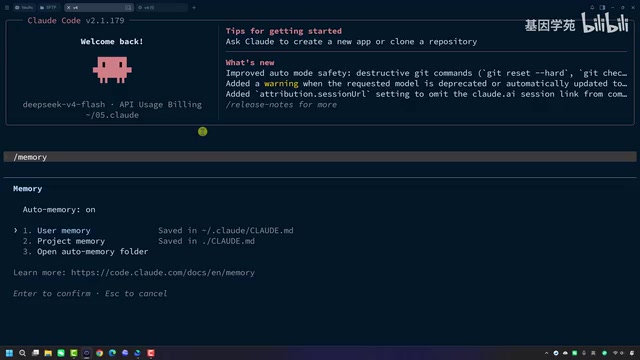Select Project memory option
The width and height of the screenshot is (640, 360).
click(71, 241)
